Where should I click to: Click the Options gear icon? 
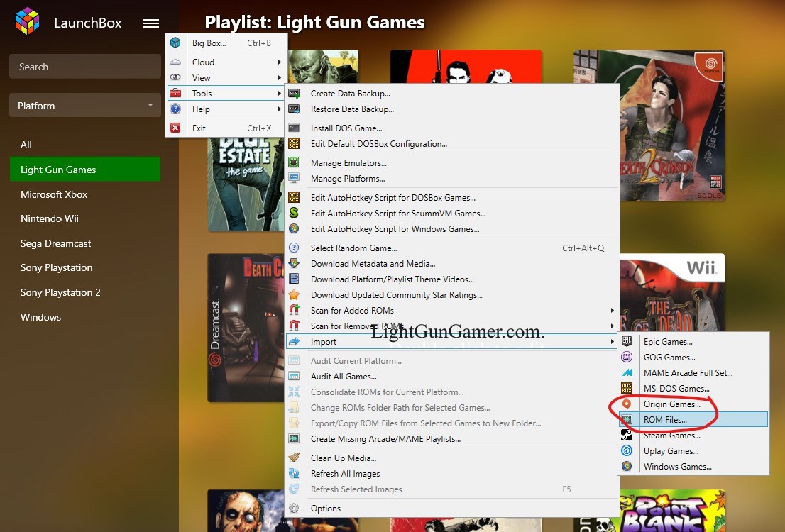tap(294, 508)
